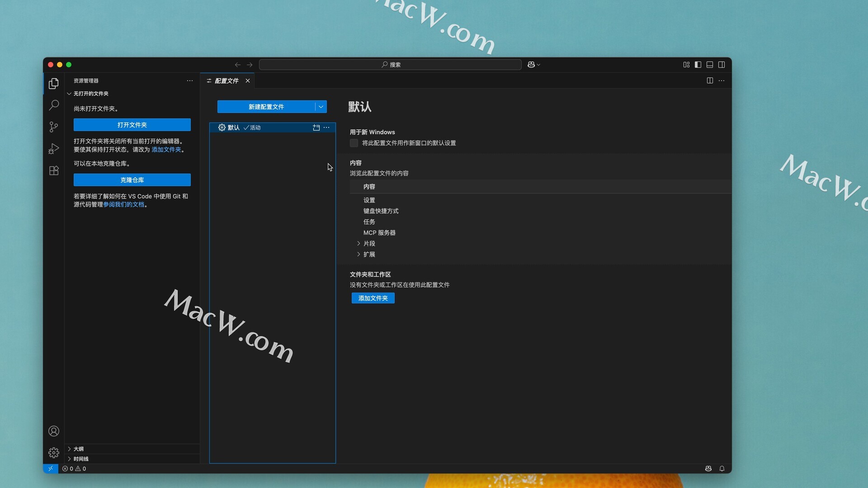Image resolution: width=868 pixels, height=488 pixels.
Task: Split the editor to the right
Action: [710, 80]
